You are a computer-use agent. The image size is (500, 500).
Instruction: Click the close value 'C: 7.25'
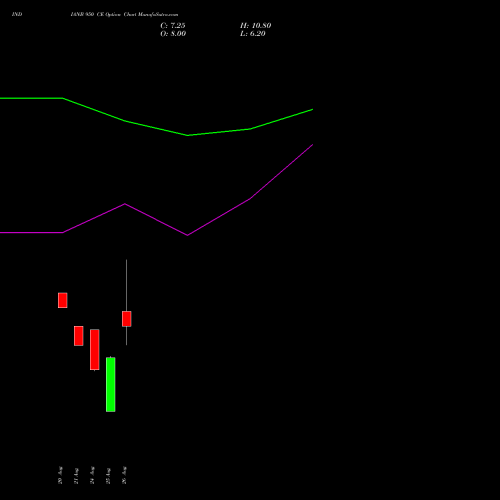coord(173,26)
